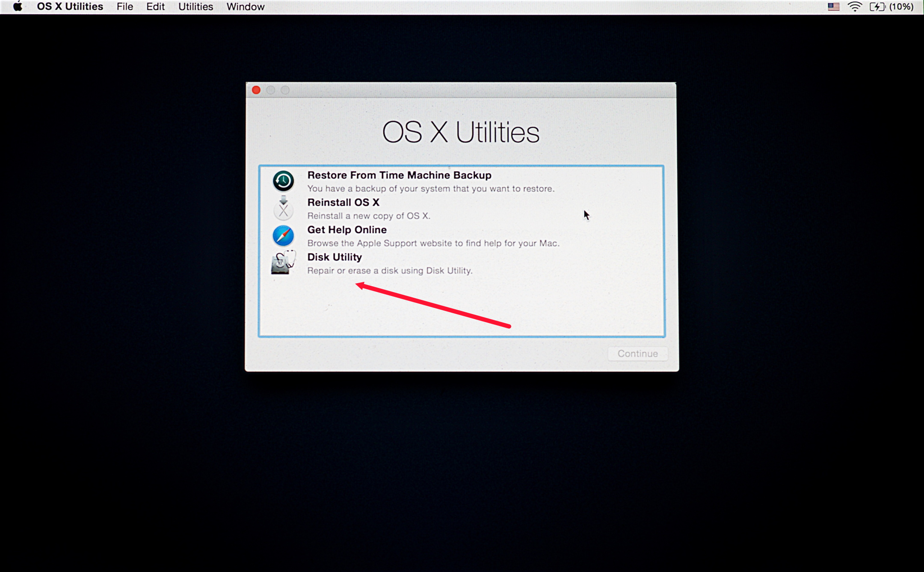Check the battery charging status icon
This screenshot has height=572, width=924.
coord(877,7)
